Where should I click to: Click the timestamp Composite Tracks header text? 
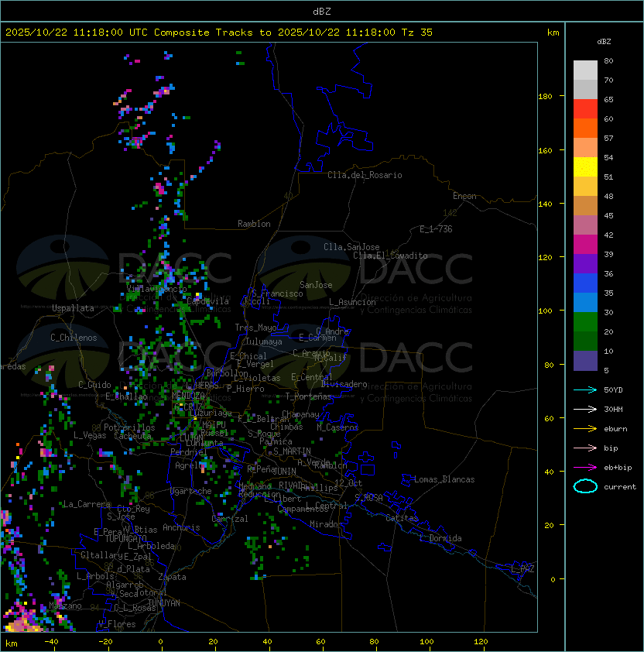pyautogui.click(x=219, y=33)
